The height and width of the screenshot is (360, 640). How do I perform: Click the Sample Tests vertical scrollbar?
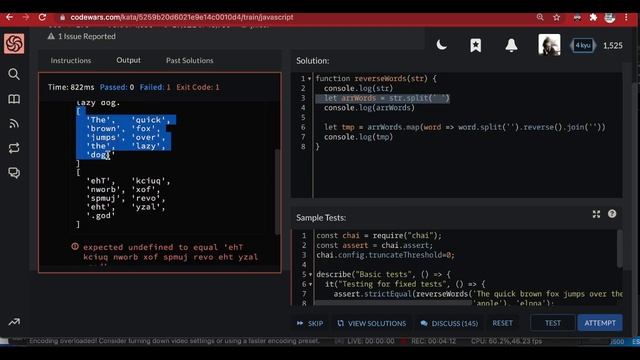coord(620,249)
